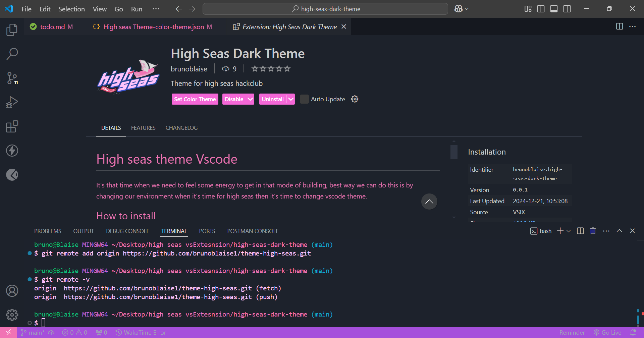Split the terminal panel
The width and height of the screenshot is (644, 338).
pyautogui.click(x=580, y=231)
